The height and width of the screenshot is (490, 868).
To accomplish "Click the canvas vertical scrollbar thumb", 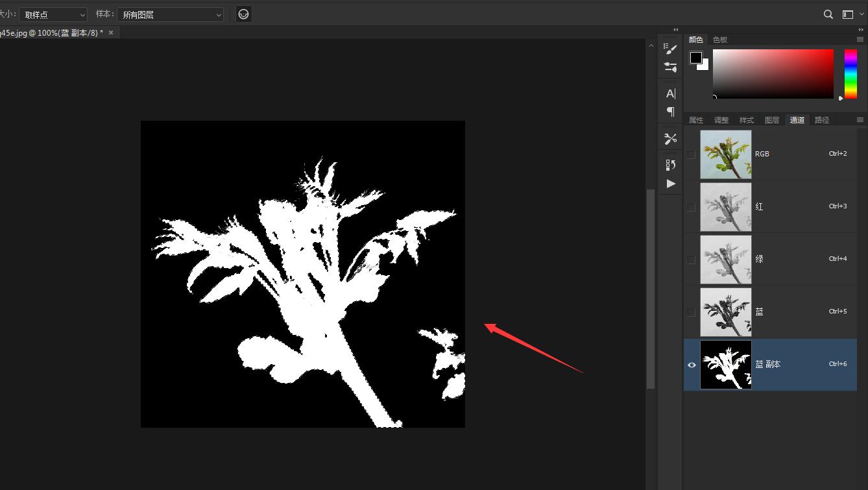I will click(651, 289).
